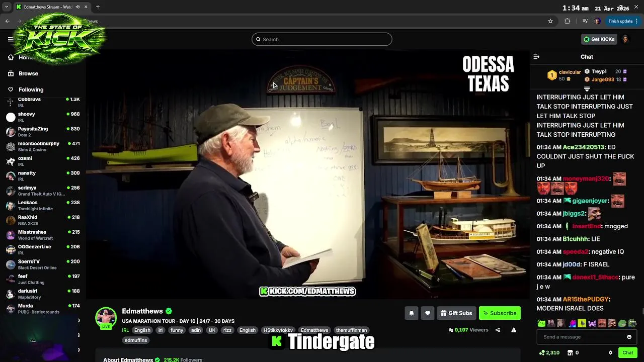Select feef Just Chatting channel
Viewport: 644px width, 362px height.
click(x=43, y=279)
